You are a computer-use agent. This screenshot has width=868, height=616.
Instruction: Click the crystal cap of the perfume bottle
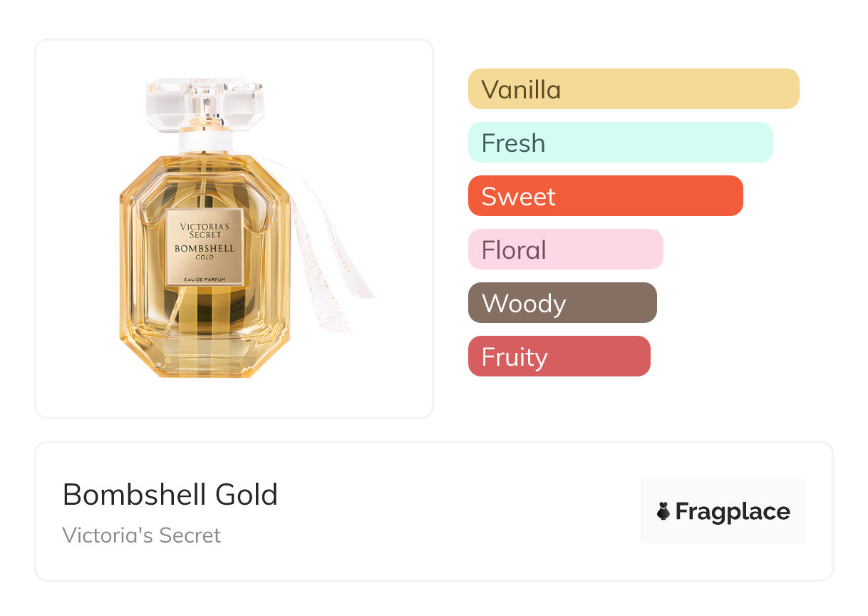pos(205,105)
